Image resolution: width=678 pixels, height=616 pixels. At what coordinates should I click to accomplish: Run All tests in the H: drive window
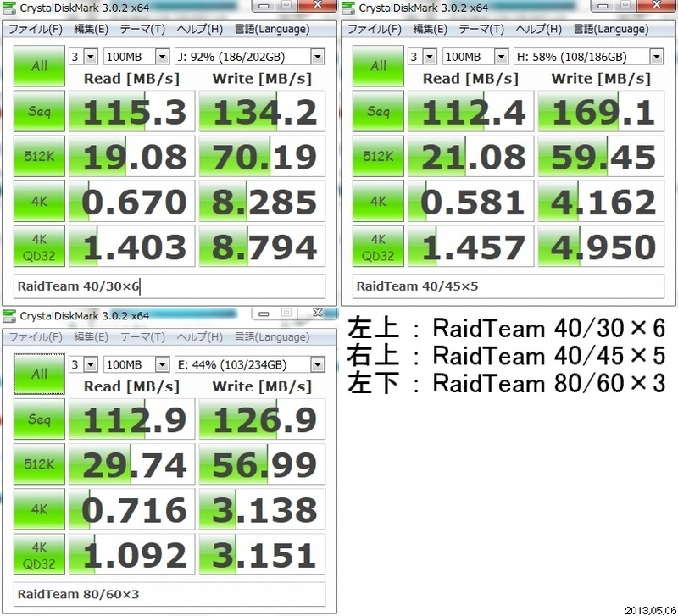click(x=378, y=66)
